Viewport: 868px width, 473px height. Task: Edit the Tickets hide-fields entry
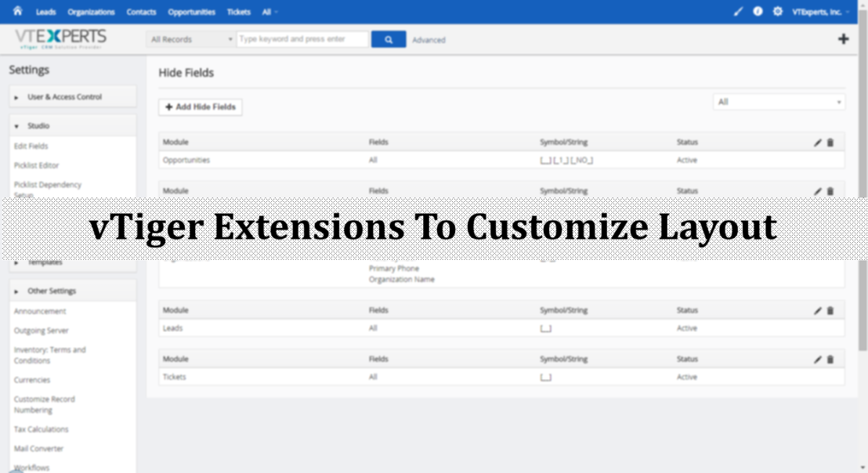(817, 359)
